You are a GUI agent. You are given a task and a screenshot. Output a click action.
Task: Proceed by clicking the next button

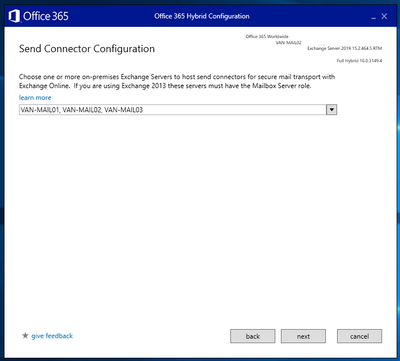pyautogui.click(x=303, y=336)
